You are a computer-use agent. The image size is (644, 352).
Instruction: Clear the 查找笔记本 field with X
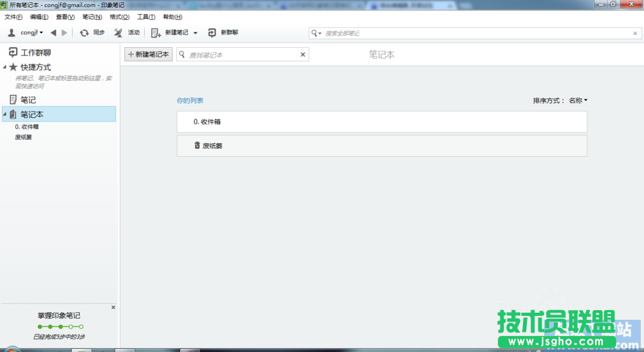tap(303, 54)
